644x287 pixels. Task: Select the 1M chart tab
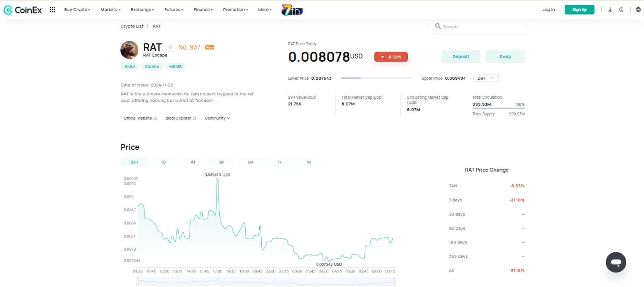192,162
